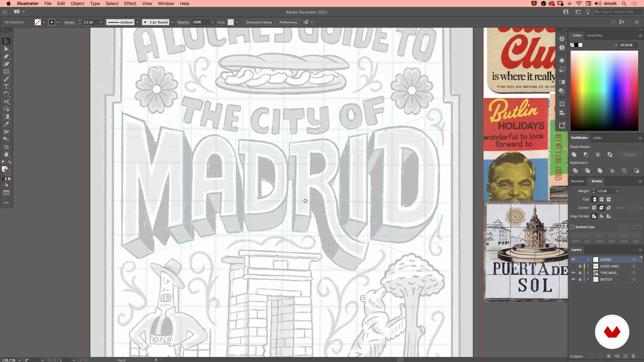The width and height of the screenshot is (644, 362).
Task: Open the File menu
Action: [x=48, y=4]
